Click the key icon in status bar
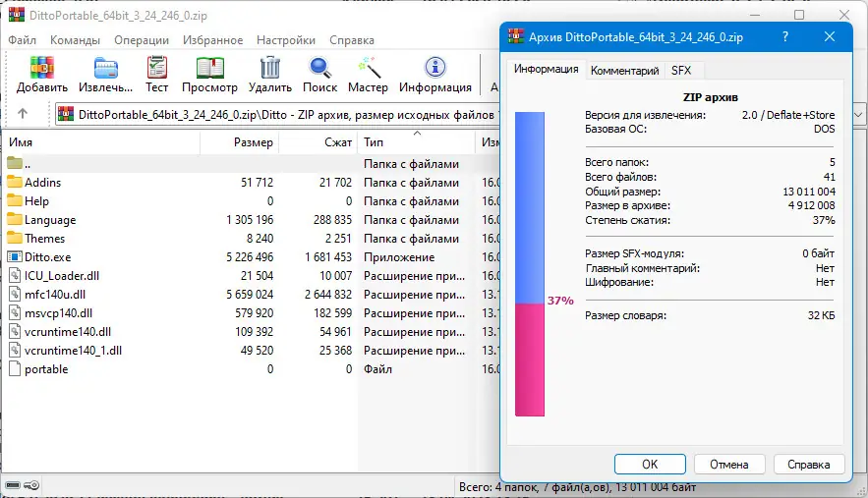 (x=31, y=485)
